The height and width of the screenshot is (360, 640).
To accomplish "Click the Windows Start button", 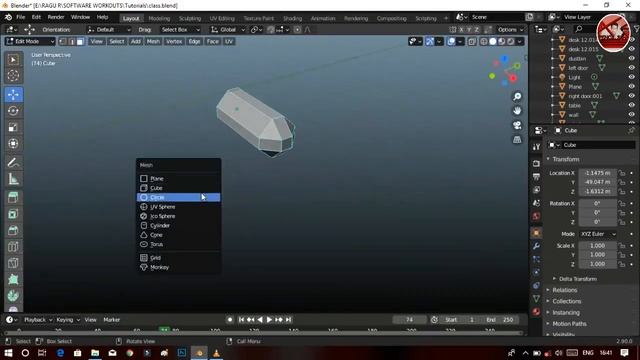I will pyautogui.click(x=8, y=353).
